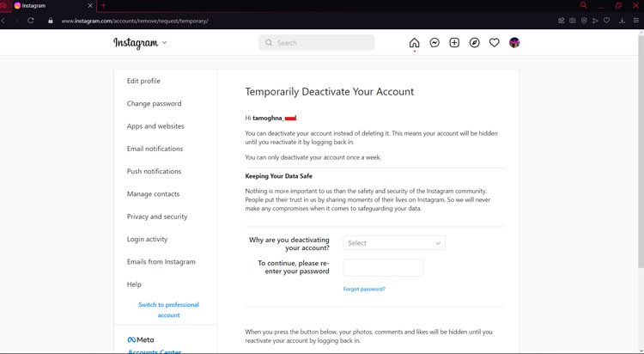Select the Instagram browser tab
Screen dimensions: 644x354
click(53, 6)
